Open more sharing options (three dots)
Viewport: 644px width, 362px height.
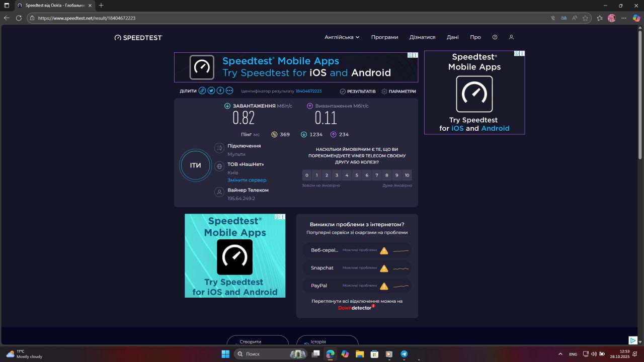tap(229, 91)
